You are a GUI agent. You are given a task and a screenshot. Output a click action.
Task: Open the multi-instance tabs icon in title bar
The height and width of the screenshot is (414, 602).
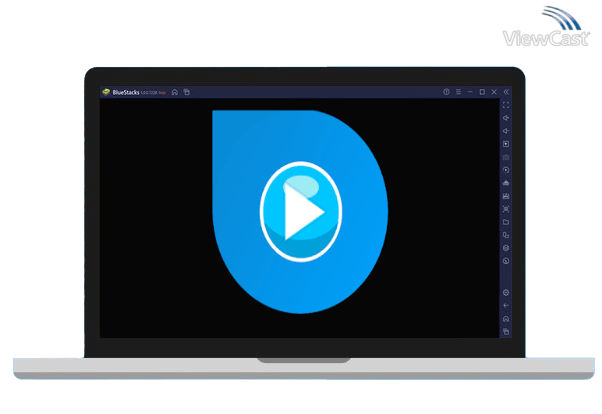click(187, 92)
